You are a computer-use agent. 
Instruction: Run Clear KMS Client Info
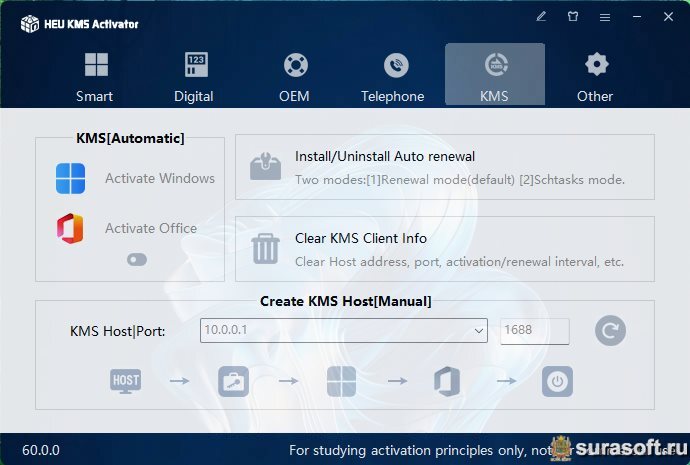point(445,249)
